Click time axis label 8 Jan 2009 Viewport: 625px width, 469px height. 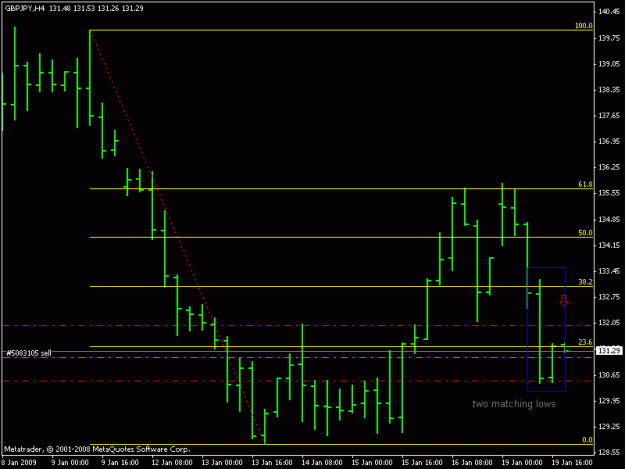19,463
